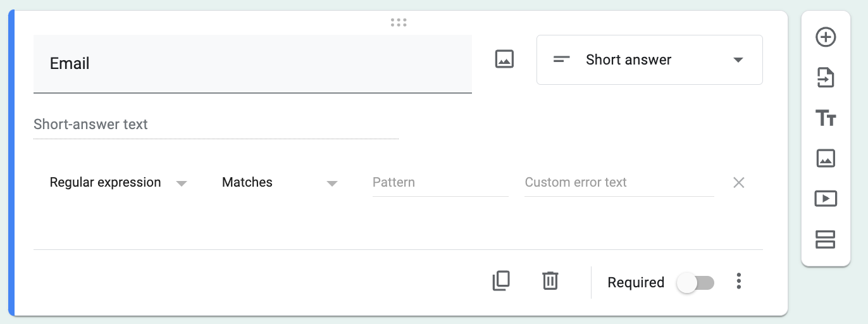Duplicate the Email question
This screenshot has width=868, height=324.
[x=501, y=281]
